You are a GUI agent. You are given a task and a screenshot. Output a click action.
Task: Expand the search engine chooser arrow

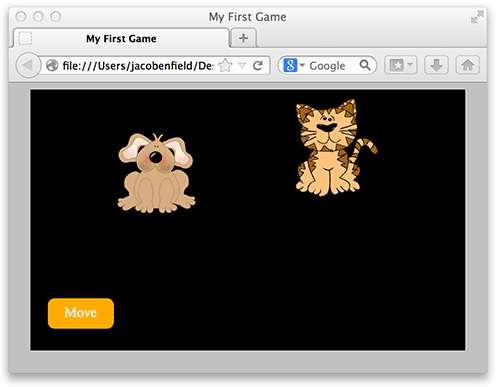pyautogui.click(x=302, y=65)
